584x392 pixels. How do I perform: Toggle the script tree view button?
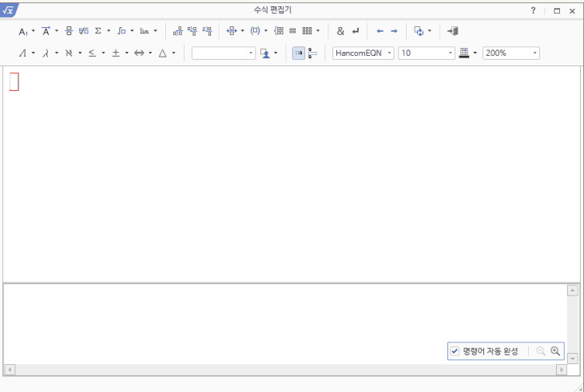click(312, 53)
